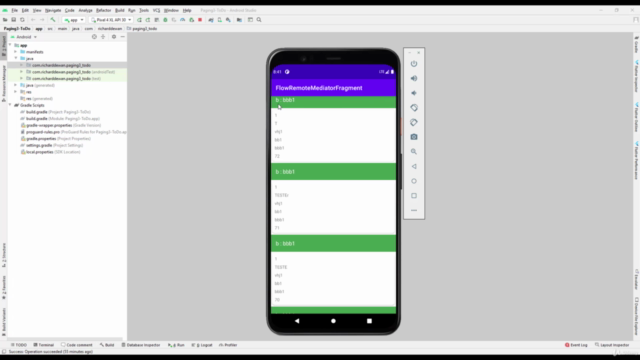Expand the androidTest package node
The image size is (640, 360).
click(x=21, y=72)
